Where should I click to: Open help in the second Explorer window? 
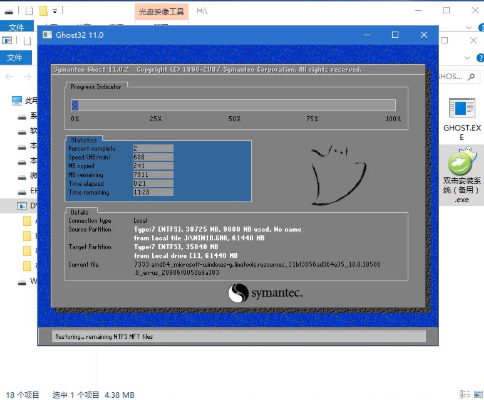tap(481, 58)
